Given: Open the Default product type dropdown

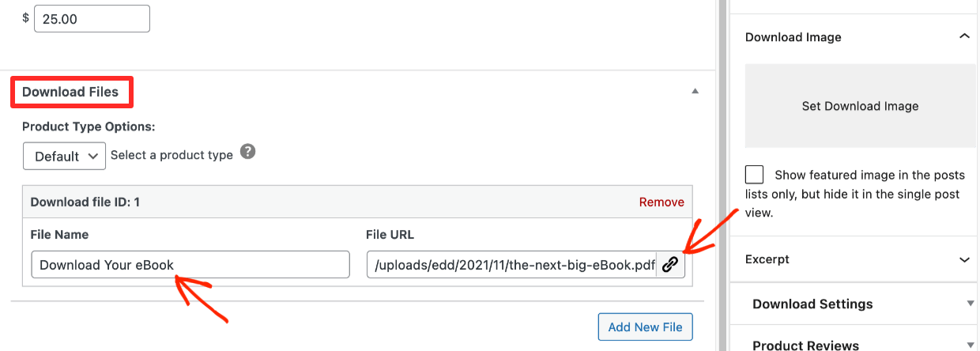Looking at the screenshot, I should (x=65, y=156).
